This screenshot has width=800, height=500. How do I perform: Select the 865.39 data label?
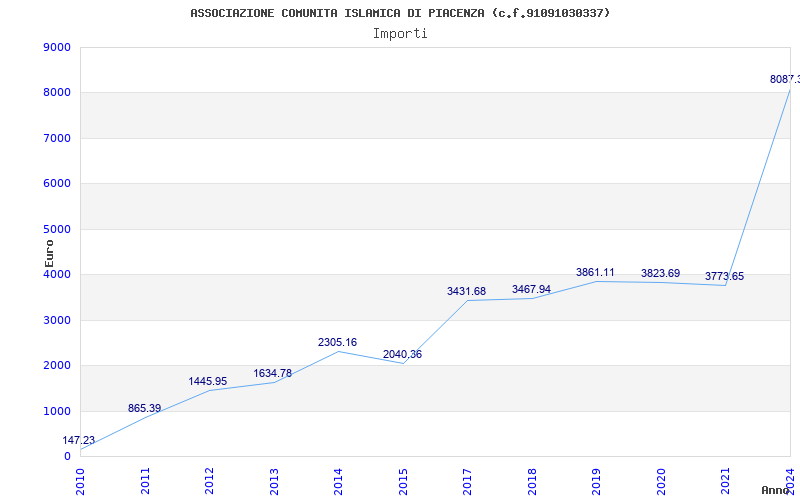coord(144,408)
